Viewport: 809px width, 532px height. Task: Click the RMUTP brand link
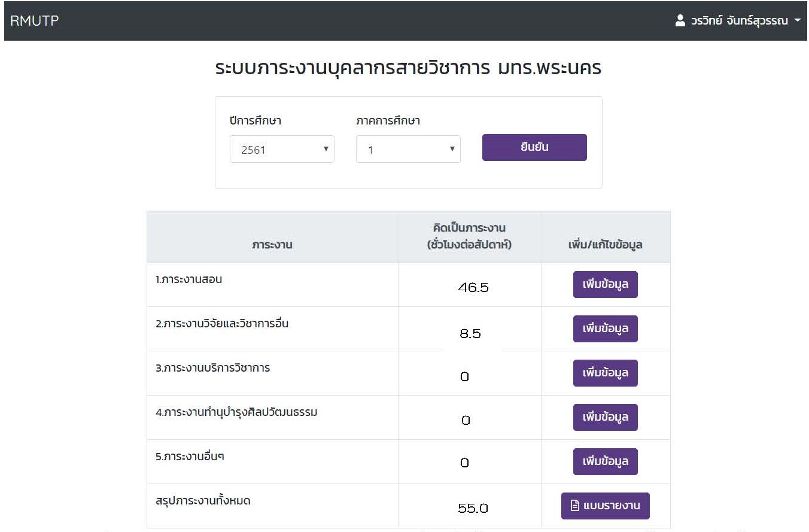point(34,21)
